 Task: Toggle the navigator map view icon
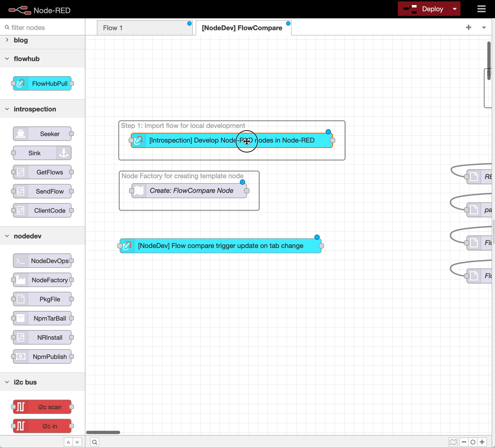[453, 442]
